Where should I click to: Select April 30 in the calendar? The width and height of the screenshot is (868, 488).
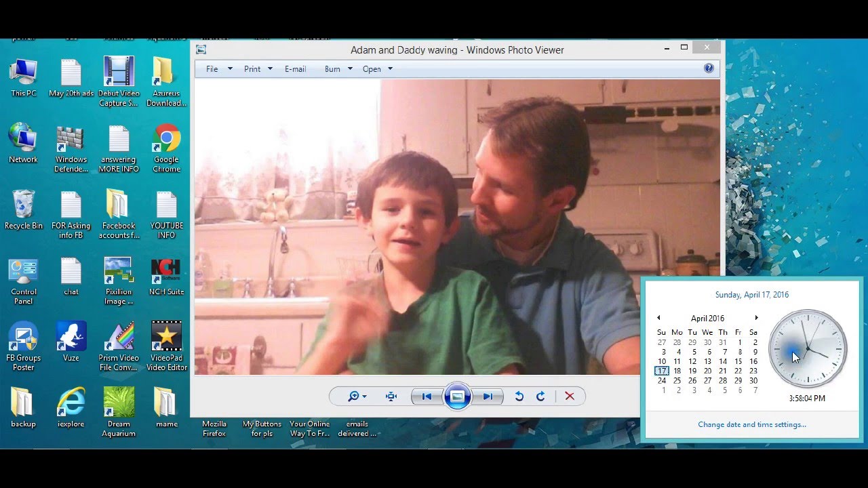[x=753, y=380]
